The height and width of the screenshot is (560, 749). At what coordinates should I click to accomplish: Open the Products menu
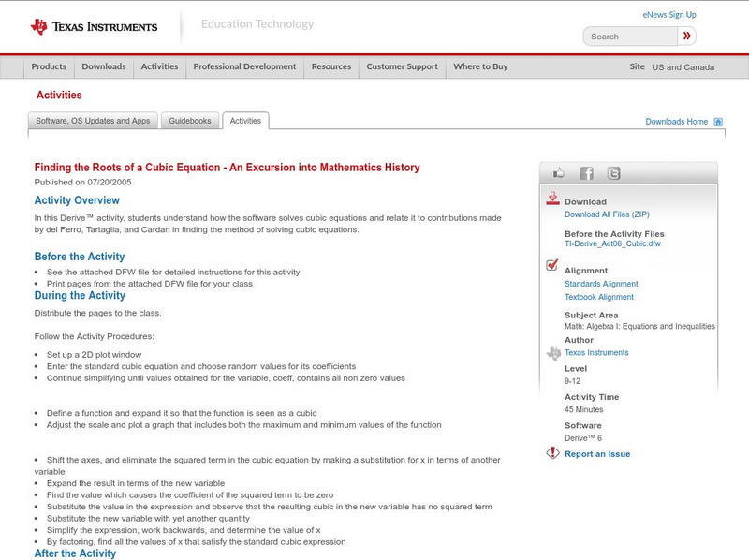click(49, 66)
